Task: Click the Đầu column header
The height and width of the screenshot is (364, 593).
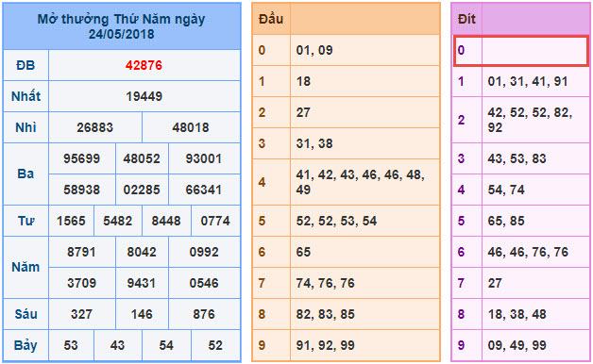Action: (271, 19)
